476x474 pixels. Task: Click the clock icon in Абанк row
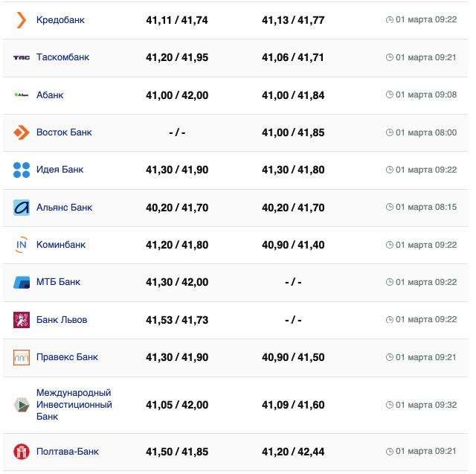(x=390, y=95)
